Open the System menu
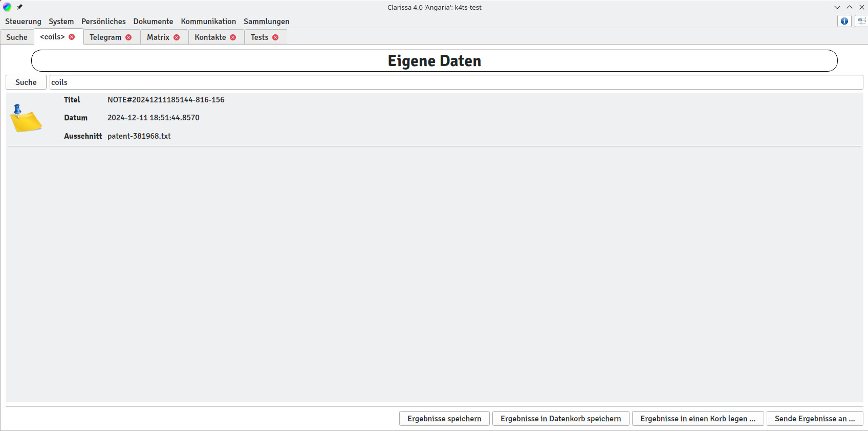868x431 pixels. [x=61, y=21]
